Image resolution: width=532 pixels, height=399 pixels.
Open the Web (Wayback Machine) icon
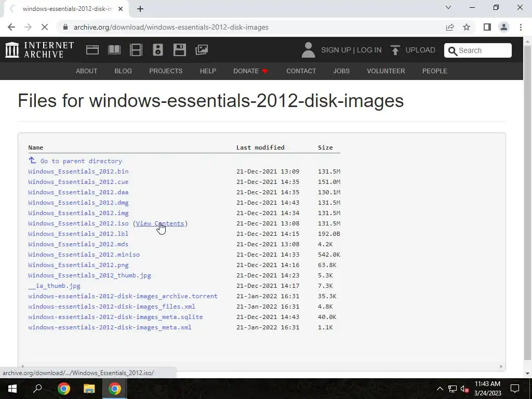[x=92, y=50]
